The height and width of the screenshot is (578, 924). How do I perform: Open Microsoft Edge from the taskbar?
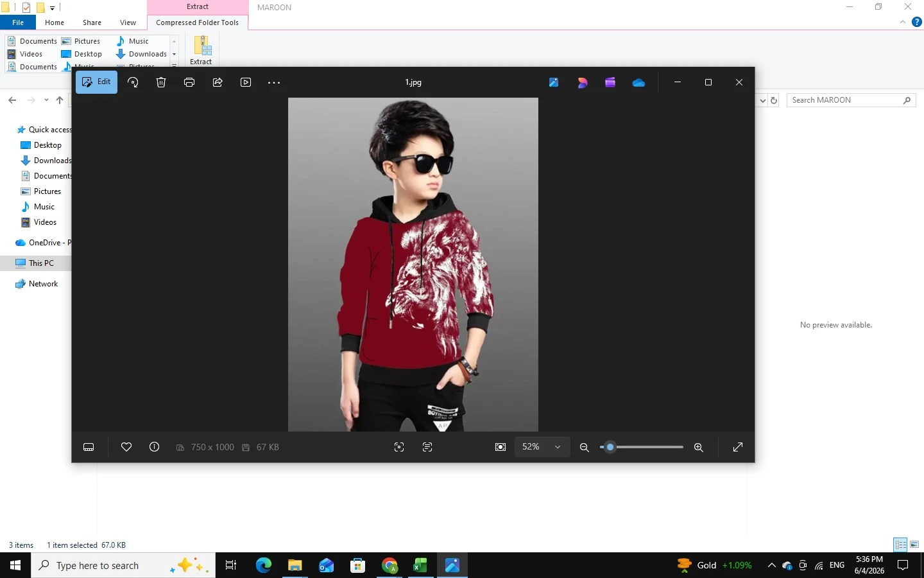pyautogui.click(x=264, y=565)
